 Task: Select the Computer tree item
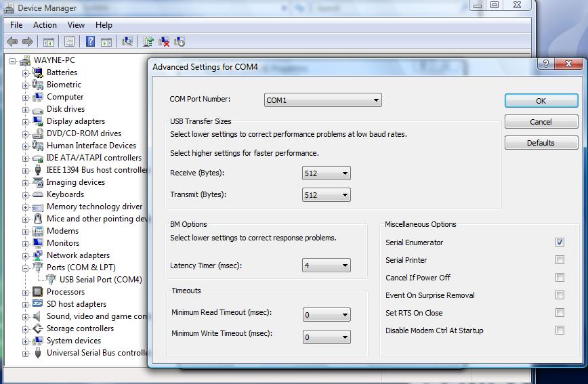65,97
